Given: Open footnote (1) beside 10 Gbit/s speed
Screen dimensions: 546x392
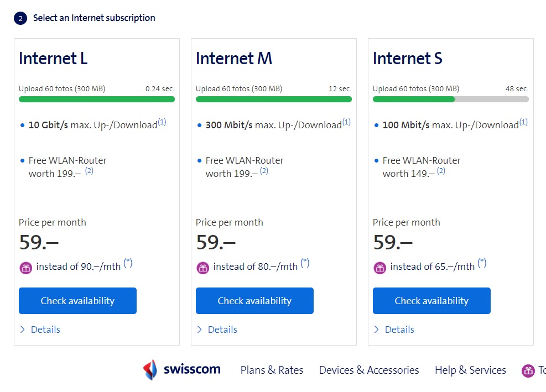Looking at the screenshot, I should [x=162, y=122].
